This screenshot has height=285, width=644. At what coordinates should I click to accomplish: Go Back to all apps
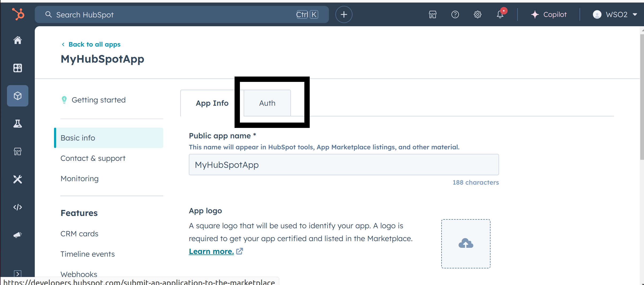[x=91, y=44]
